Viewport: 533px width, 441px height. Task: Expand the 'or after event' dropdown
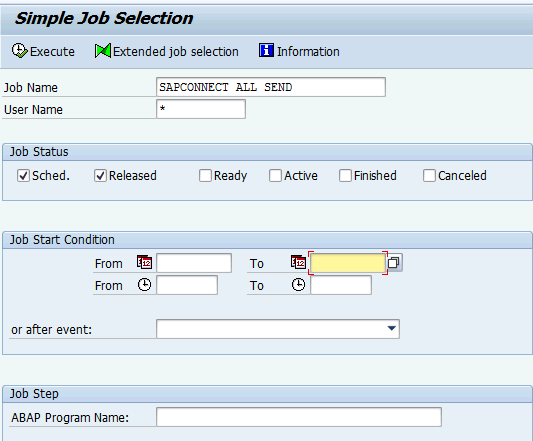pos(392,328)
